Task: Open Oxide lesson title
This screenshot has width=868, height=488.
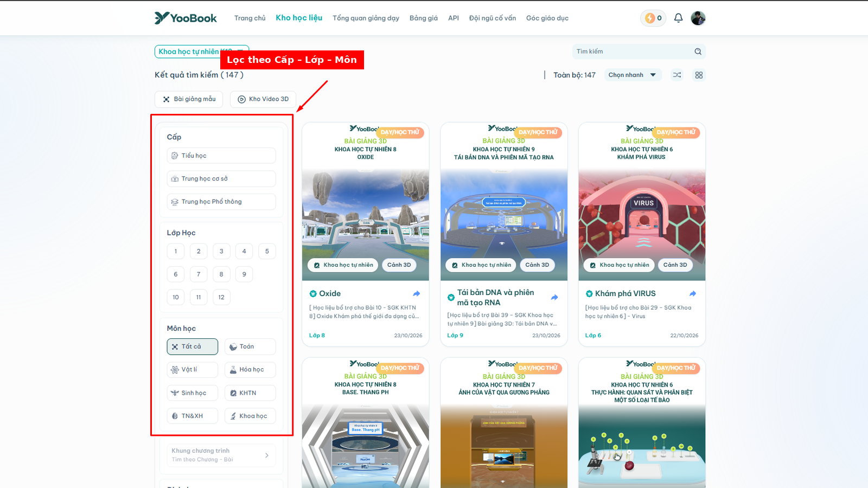Action: pyautogui.click(x=330, y=293)
